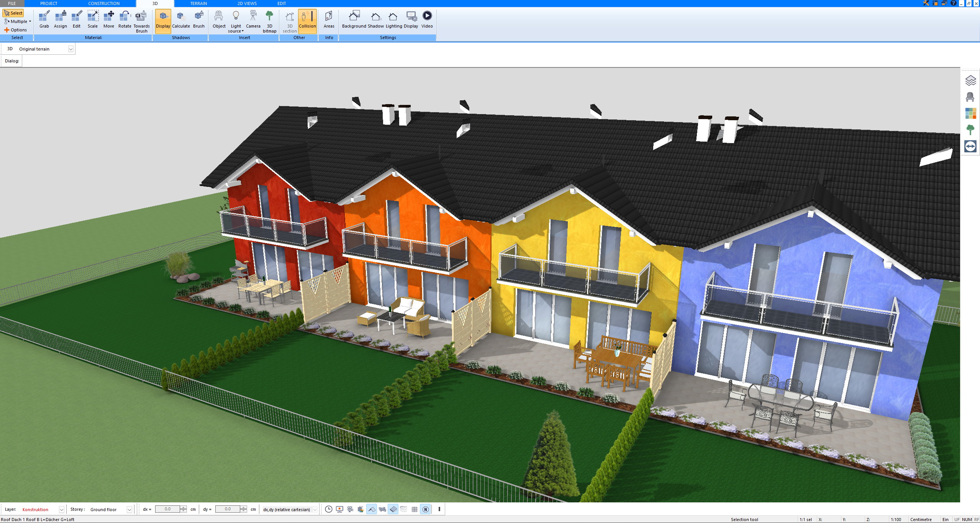980x523 pixels.
Task: Open the Light source dropdown
Action: pyautogui.click(x=236, y=22)
